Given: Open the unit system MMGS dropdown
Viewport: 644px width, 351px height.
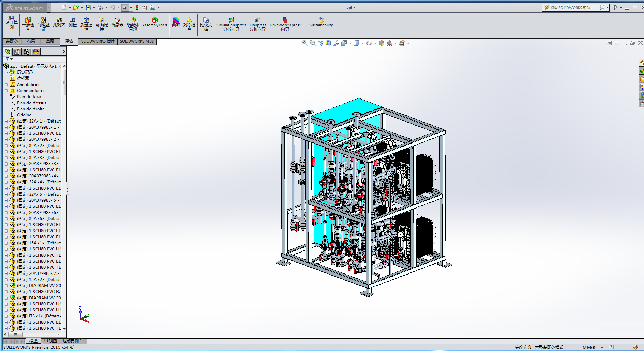Looking at the screenshot, I should [602, 347].
